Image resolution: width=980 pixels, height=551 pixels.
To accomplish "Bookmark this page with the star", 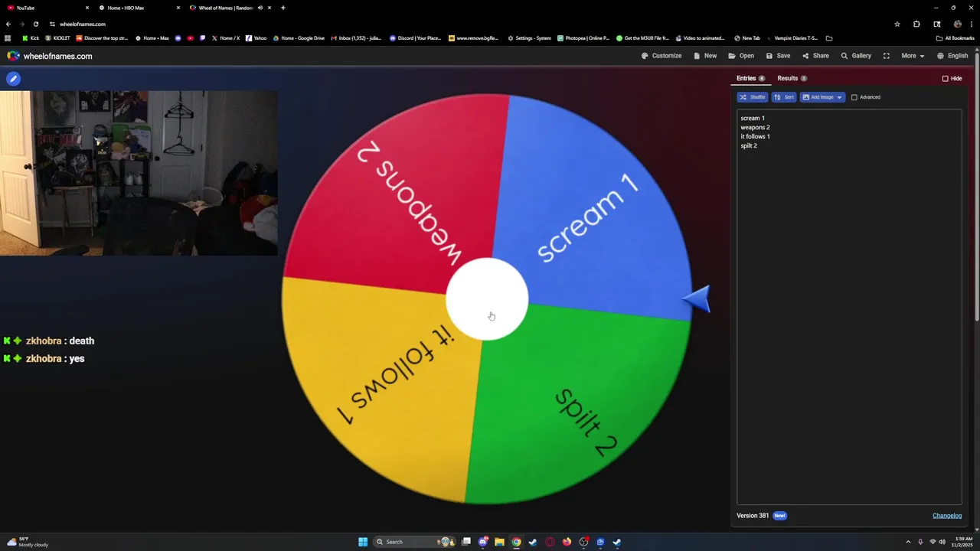I will click(x=897, y=24).
